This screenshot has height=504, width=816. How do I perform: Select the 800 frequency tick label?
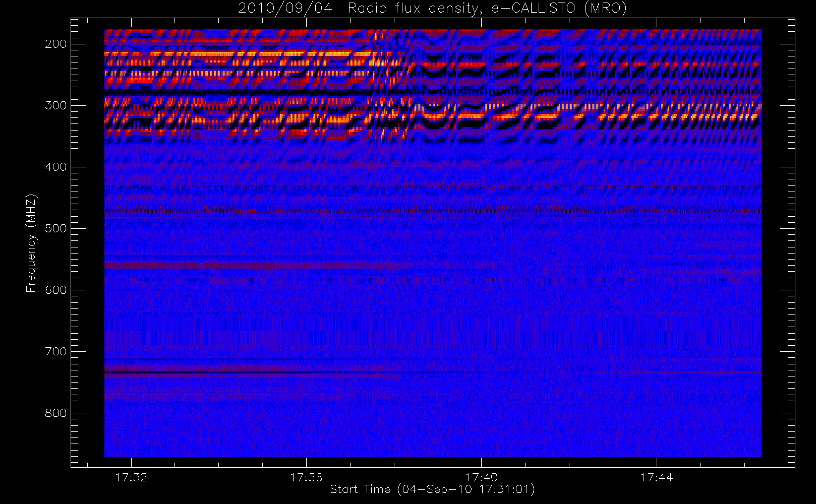click(x=56, y=413)
